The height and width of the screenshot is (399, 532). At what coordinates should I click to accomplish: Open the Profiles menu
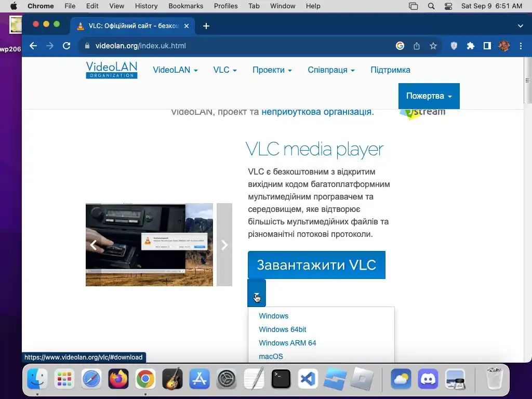tap(225, 6)
